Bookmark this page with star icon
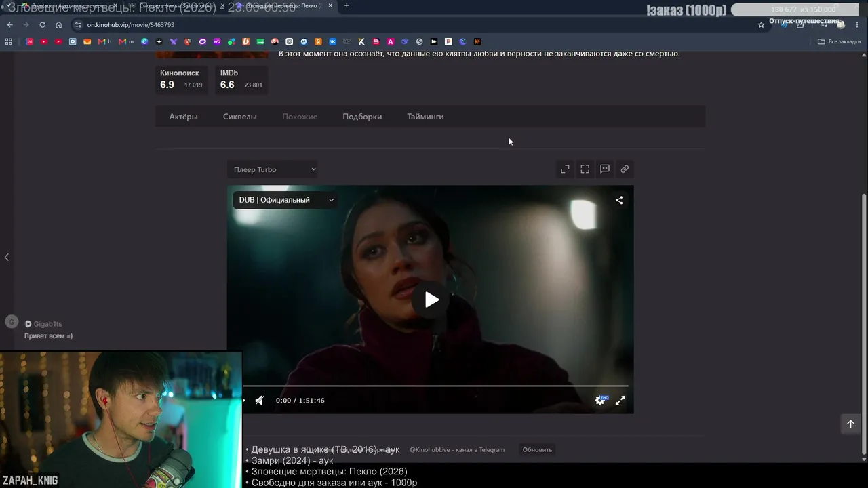The width and height of the screenshot is (868, 488). coord(761,24)
